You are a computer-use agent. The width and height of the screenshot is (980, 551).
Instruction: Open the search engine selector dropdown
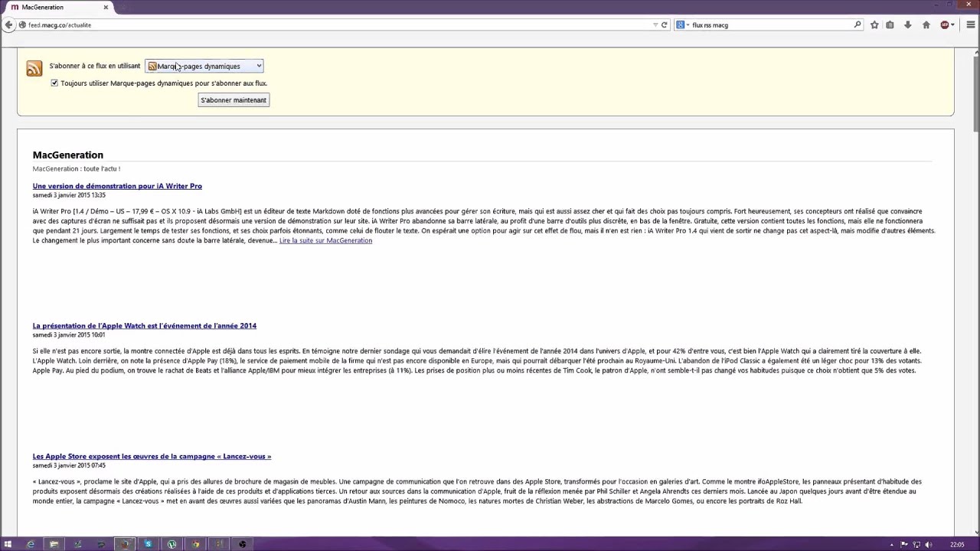tap(681, 24)
